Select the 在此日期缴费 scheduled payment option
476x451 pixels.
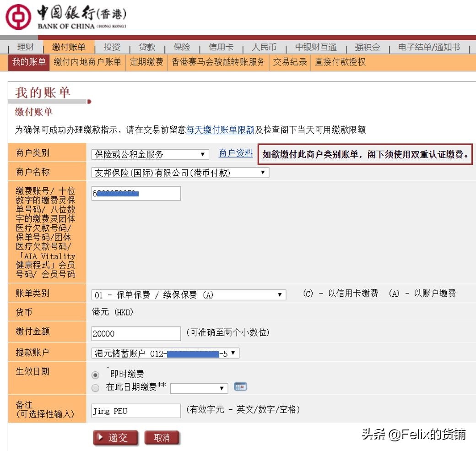(95, 387)
